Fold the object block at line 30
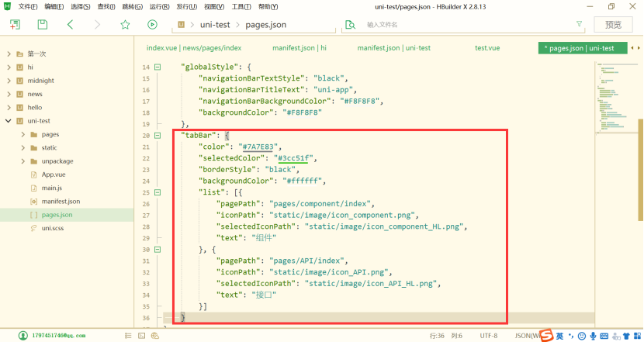The width and height of the screenshot is (644, 342). click(158, 249)
